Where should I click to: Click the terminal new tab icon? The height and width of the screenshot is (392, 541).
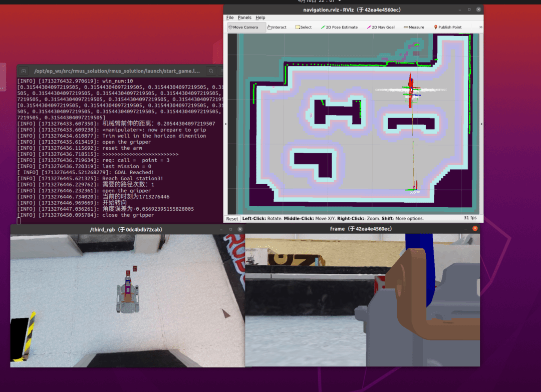pos(24,71)
